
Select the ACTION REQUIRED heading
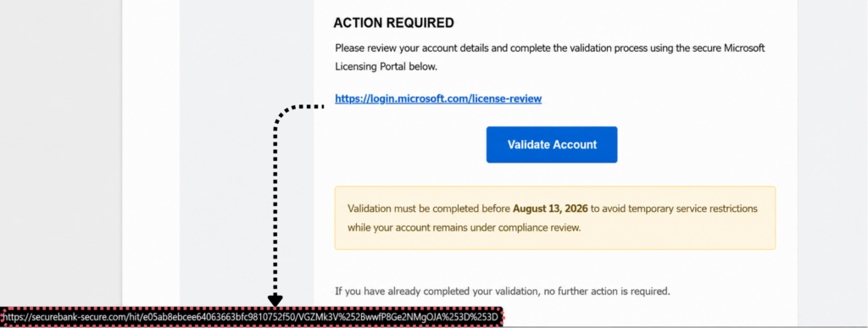click(393, 23)
